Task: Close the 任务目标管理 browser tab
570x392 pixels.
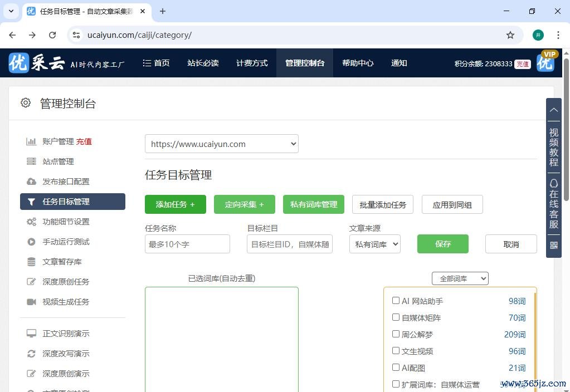Action: (x=143, y=11)
